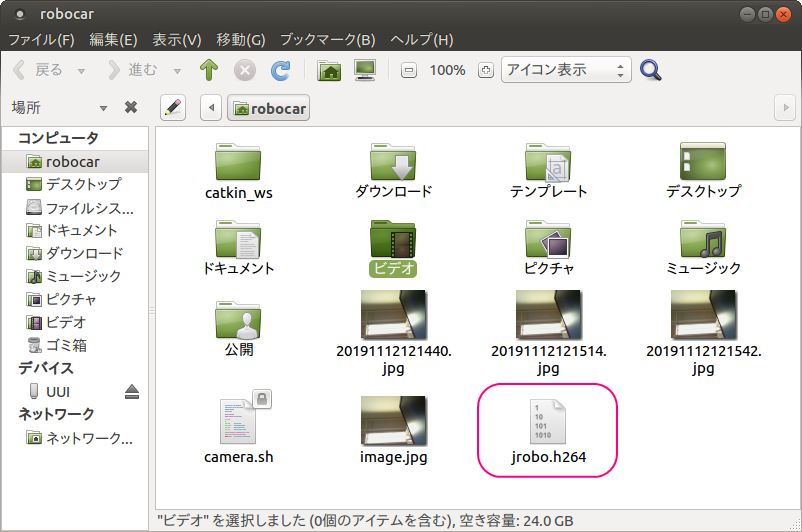Select ドキュメント in the sidebar
Screen dimensions: 802x532
coord(75,231)
